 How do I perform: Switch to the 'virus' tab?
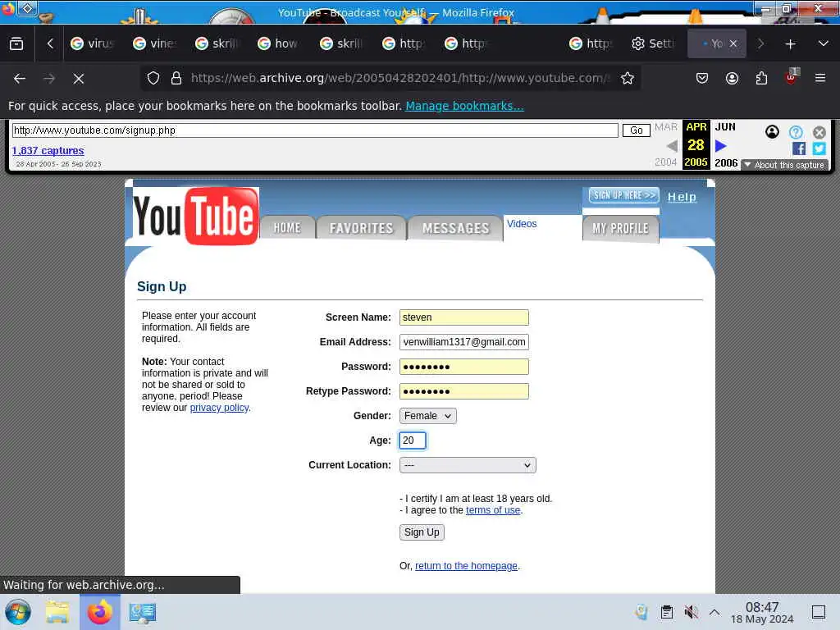click(x=93, y=43)
